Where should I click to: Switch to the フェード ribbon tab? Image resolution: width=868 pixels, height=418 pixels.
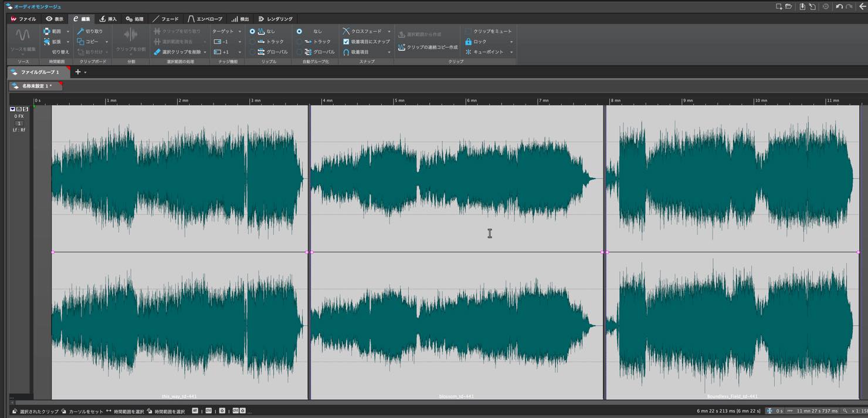pyautogui.click(x=165, y=19)
